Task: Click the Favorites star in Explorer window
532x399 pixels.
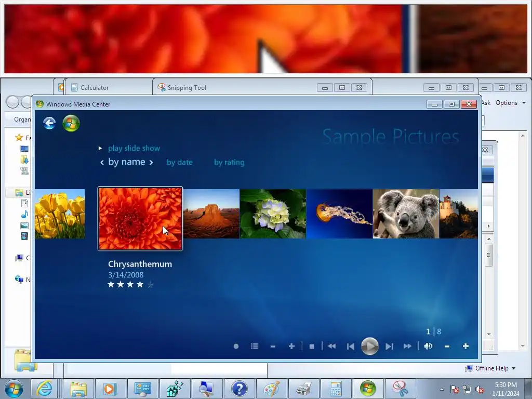Action: [19, 137]
